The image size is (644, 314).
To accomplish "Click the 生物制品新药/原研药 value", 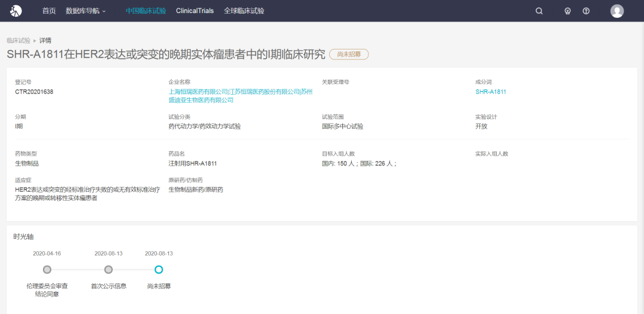I will coord(196,189).
